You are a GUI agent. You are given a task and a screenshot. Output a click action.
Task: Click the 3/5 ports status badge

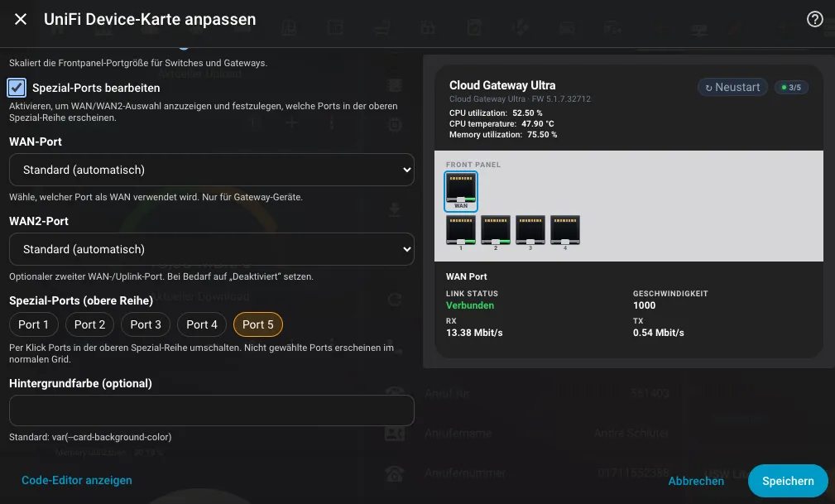tap(791, 88)
